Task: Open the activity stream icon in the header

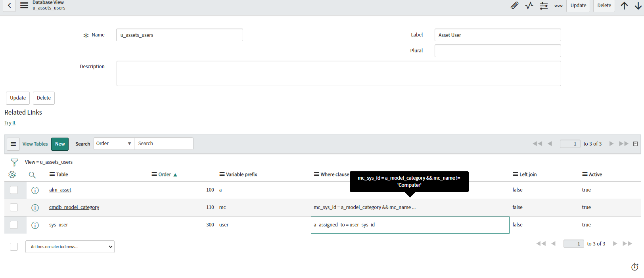Action: (x=529, y=6)
